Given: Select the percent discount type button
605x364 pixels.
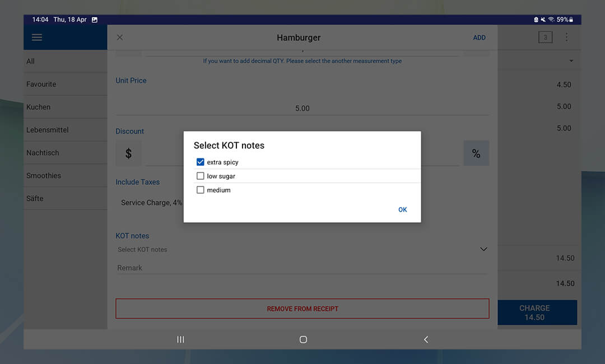Looking at the screenshot, I should [x=476, y=153].
